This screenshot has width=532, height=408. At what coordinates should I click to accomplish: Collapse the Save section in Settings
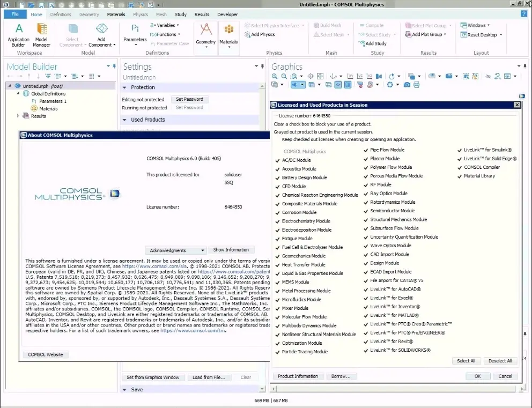click(124, 390)
